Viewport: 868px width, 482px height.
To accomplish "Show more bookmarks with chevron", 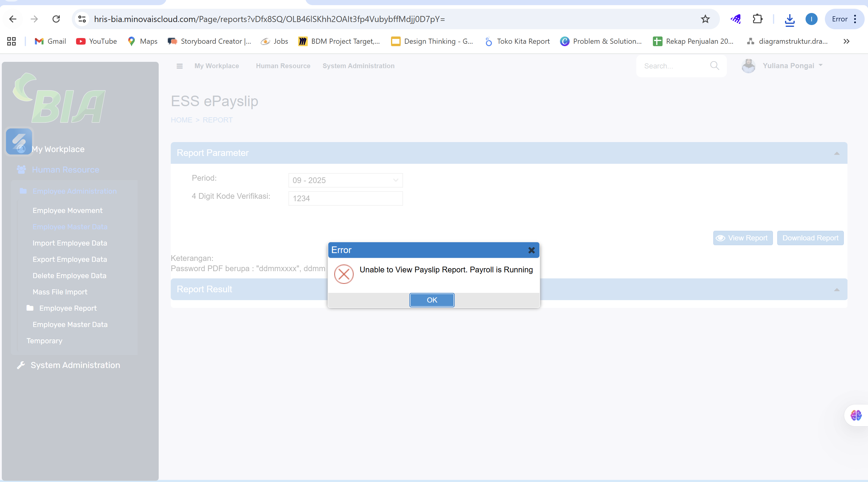I will pos(846,41).
